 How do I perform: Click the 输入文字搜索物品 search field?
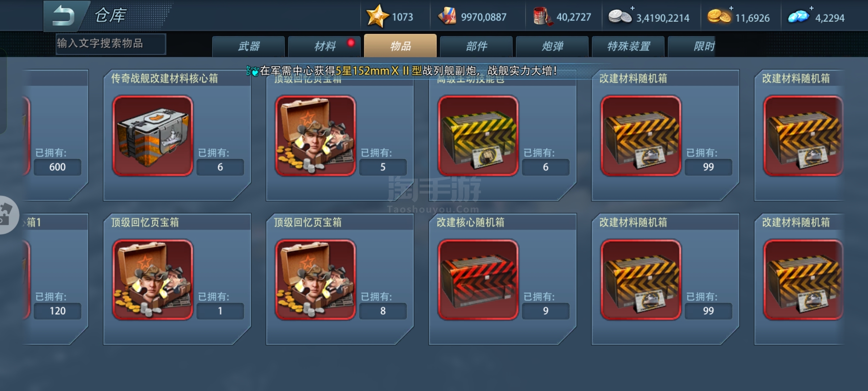(111, 44)
